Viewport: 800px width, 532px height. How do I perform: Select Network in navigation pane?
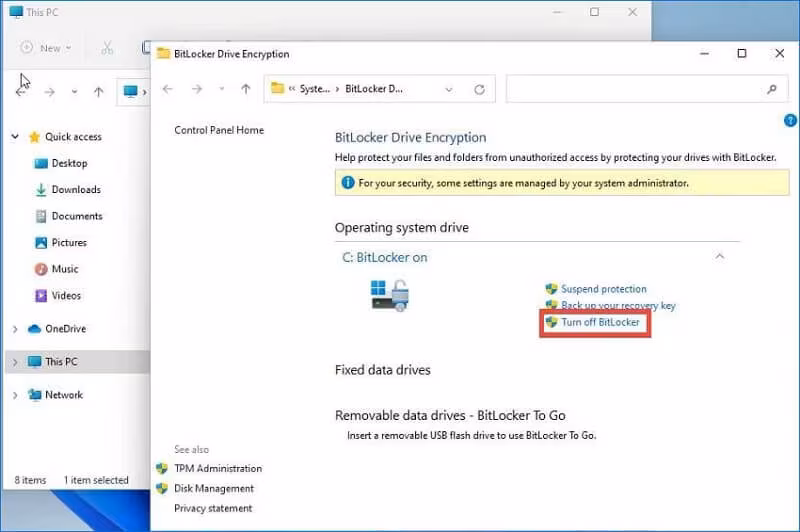coord(64,395)
